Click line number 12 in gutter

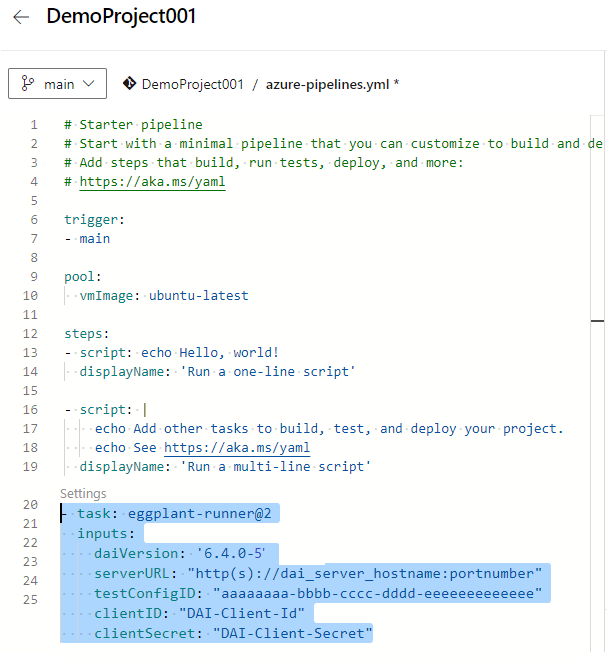(30, 334)
